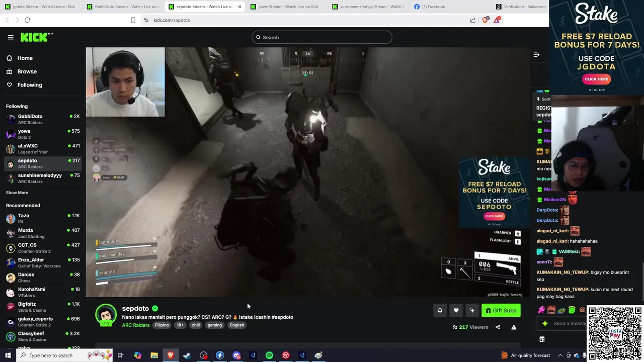Viewport: 644px width, 362px height.
Task: Open aLoWXC followed channel
Action: coord(43,148)
